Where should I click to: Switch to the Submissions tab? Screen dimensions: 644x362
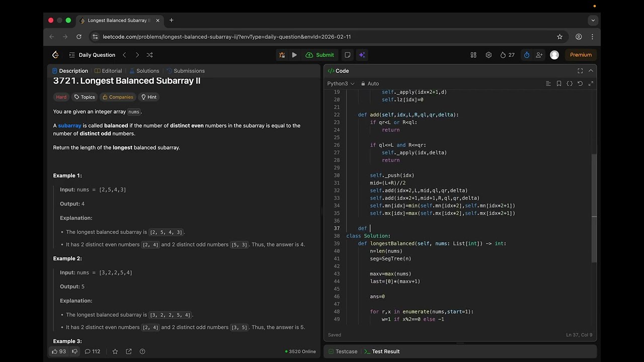click(186, 71)
